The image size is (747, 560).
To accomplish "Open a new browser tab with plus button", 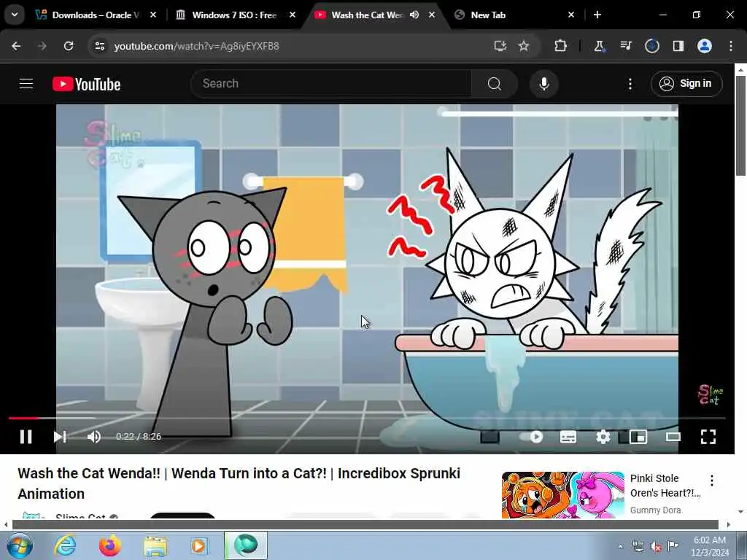I will click(x=597, y=15).
